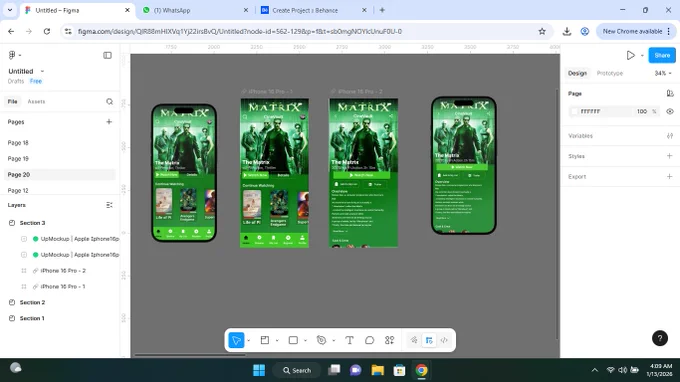
Task: Go back in browser history
Action: [11, 31]
